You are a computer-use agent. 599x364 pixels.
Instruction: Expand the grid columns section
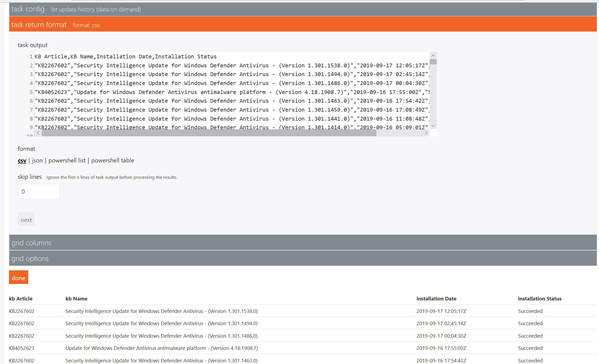(x=31, y=243)
